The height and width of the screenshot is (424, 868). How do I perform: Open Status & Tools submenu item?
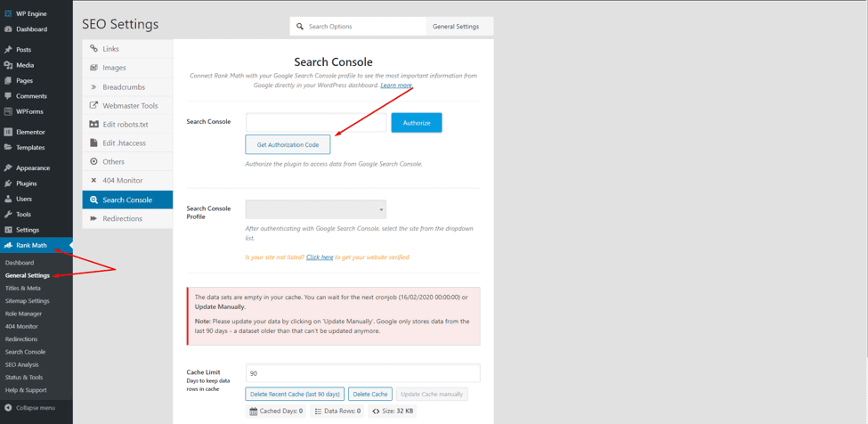click(x=24, y=377)
